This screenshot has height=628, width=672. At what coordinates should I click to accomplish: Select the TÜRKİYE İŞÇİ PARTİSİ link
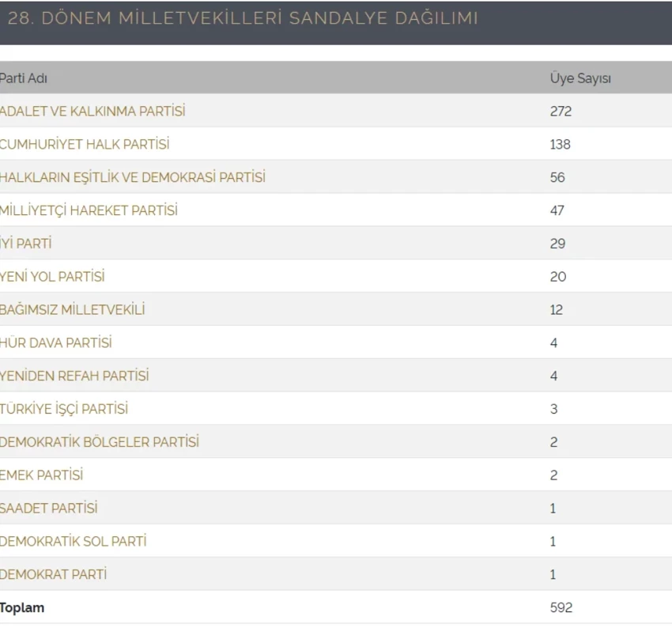coord(64,410)
